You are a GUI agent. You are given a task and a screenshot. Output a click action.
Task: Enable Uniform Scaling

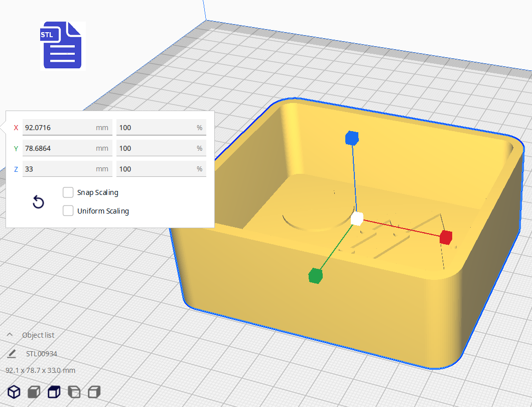coord(68,211)
